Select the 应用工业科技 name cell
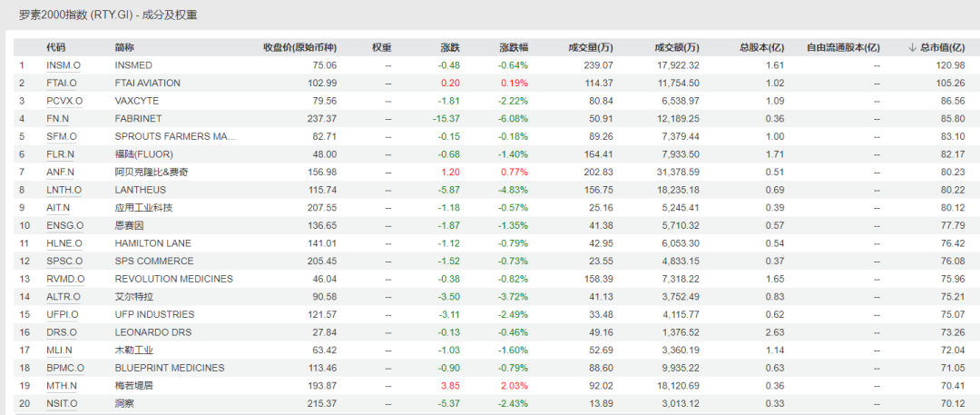Screen dimensions: 980x415 click(x=143, y=207)
